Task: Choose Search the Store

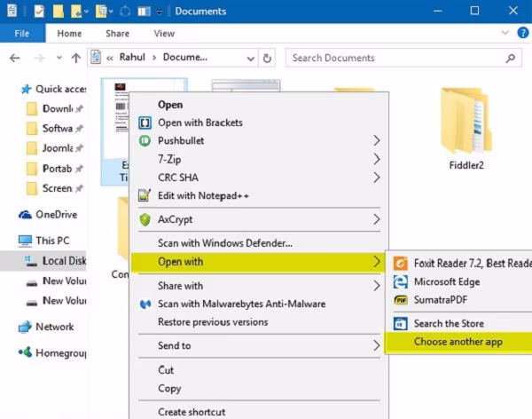Action: [x=459, y=323]
